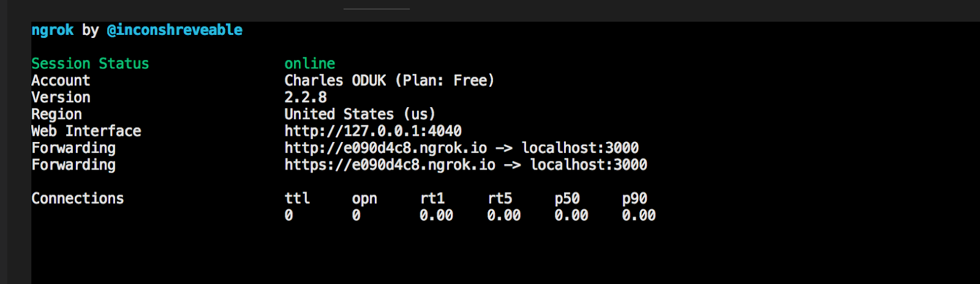
Task: Click the 'Session Status' label
Action: pos(90,64)
